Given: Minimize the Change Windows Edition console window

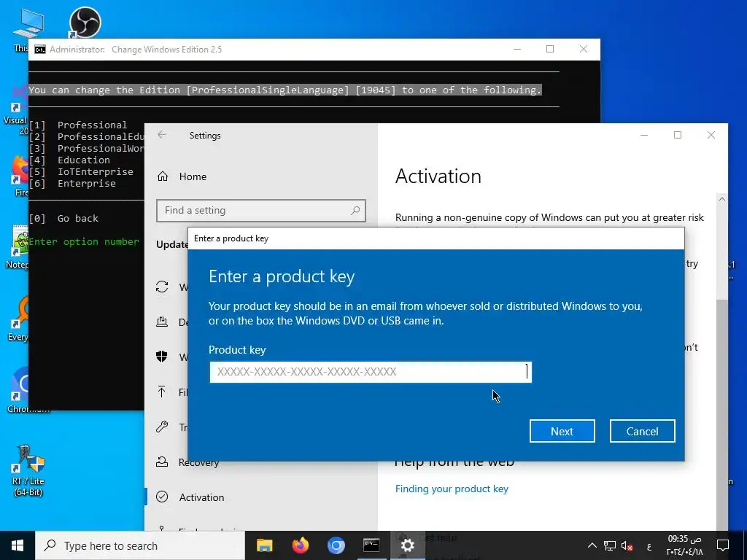Looking at the screenshot, I should coord(517,49).
